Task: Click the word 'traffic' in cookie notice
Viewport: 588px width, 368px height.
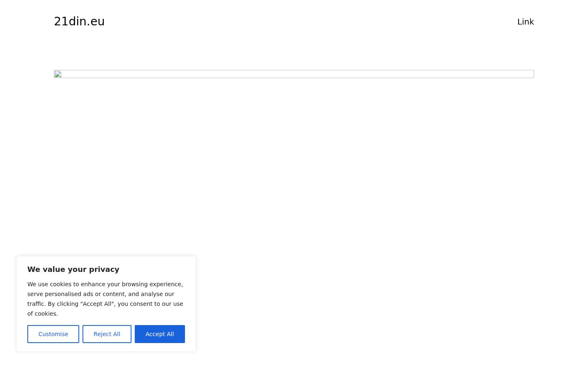Action: (36, 304)
